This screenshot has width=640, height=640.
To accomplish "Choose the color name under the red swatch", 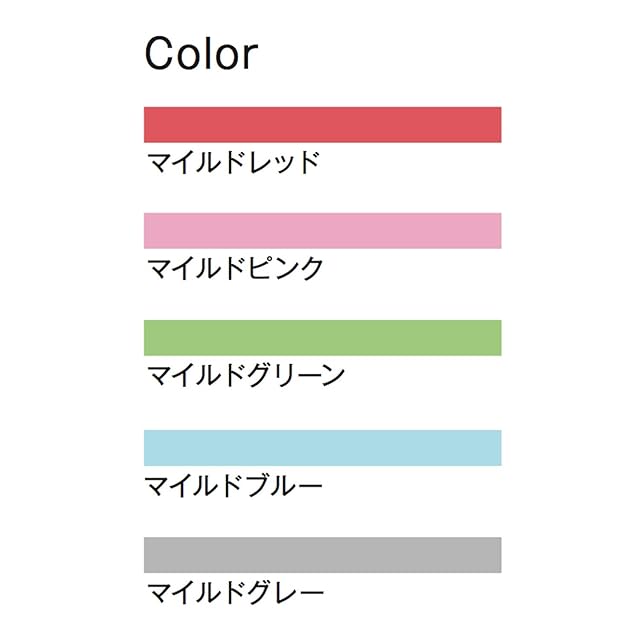I will [233, 162].
